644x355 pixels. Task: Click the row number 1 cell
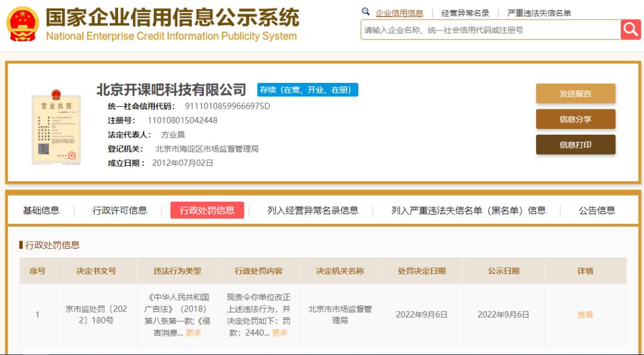38,315
